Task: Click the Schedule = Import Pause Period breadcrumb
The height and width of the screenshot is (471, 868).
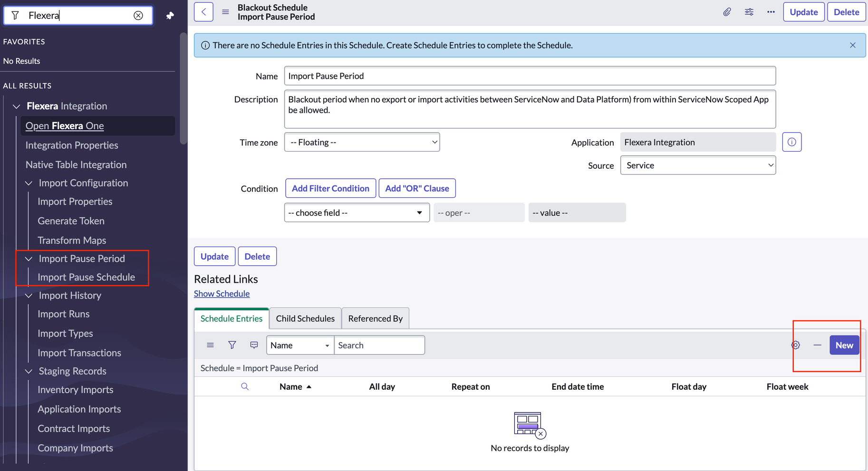Action: point(259,368)
